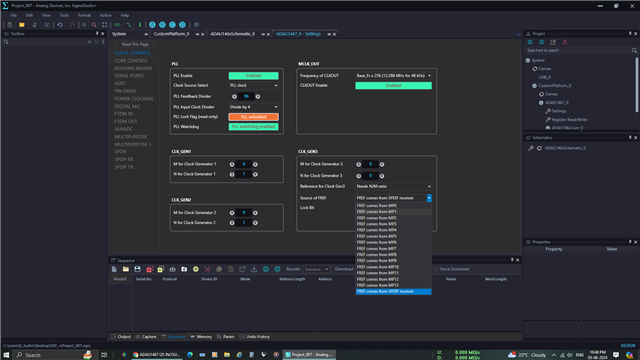Screen dimensions: 640x360
Task: Click the red zoom out magnifier icon
Action: coord(94,25)
